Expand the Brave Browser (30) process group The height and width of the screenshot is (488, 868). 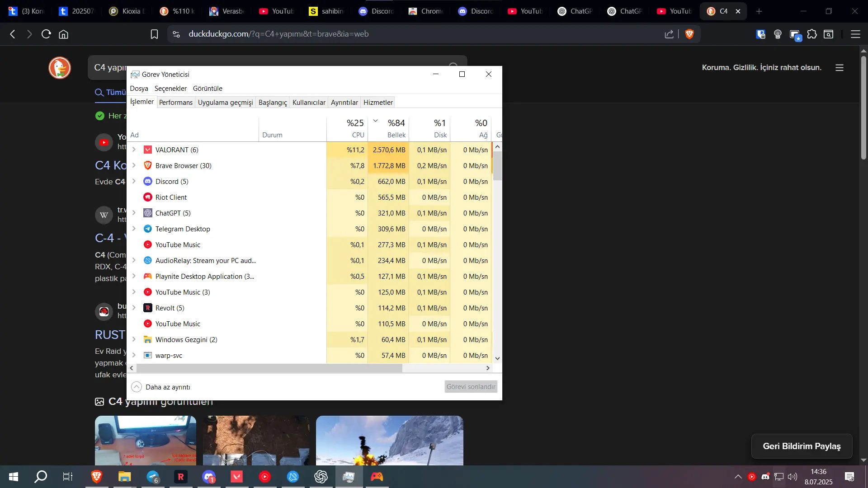tap(134, 165)
